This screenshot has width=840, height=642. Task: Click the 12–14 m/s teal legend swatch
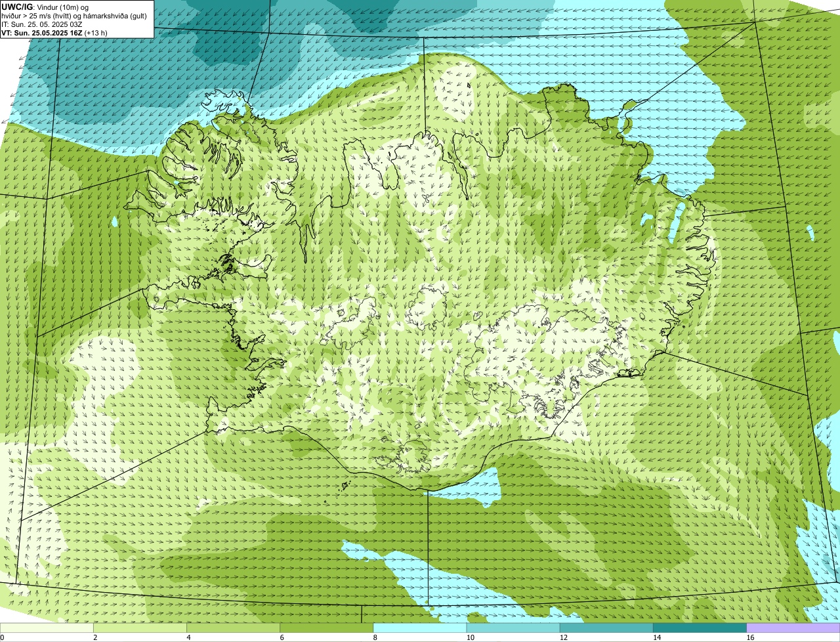(x=606, y=628)
